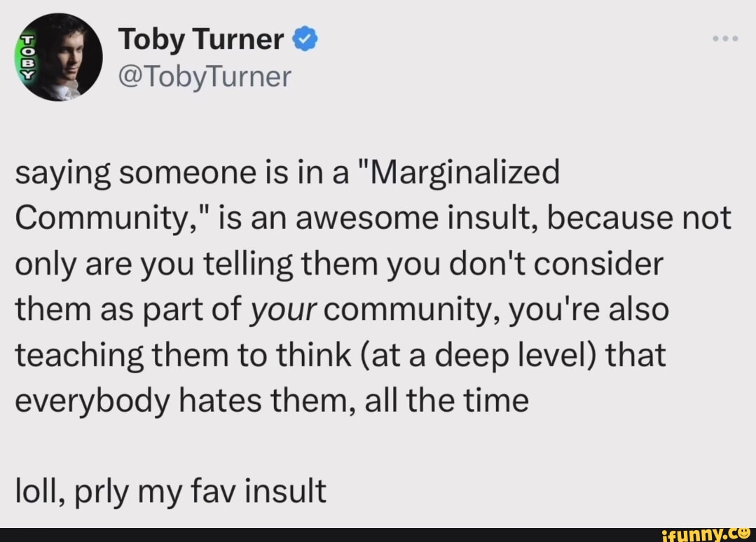Tap the ellipsis icon in top right corner

tap(724, 39)
